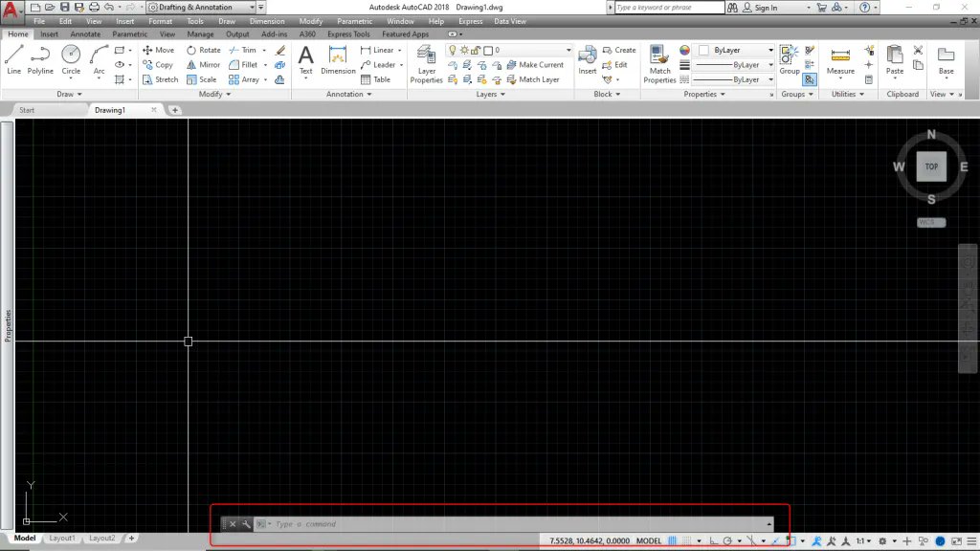Open annotation scale 1:1 dropdown
This screenshot has width=980, height=551.
point(863,541)
